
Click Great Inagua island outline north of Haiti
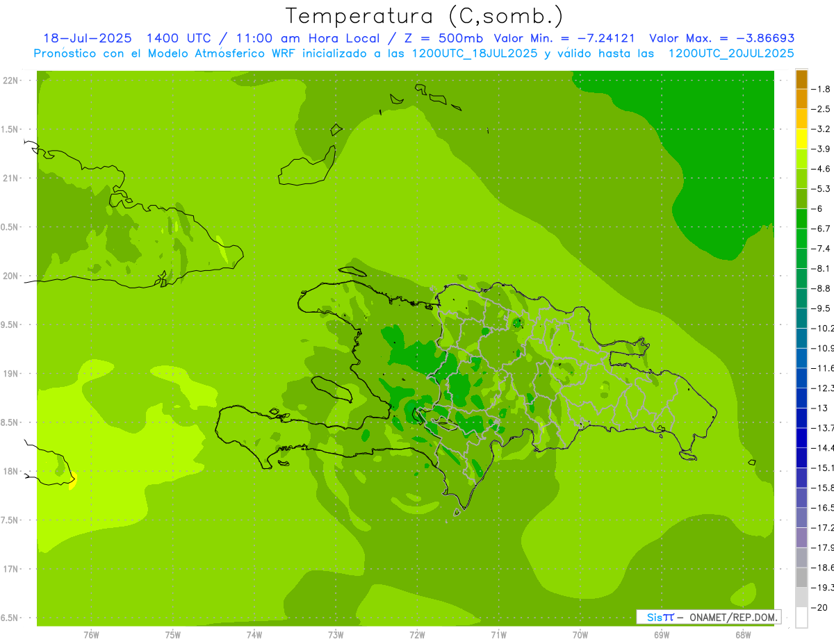click(x=308, y=166)
